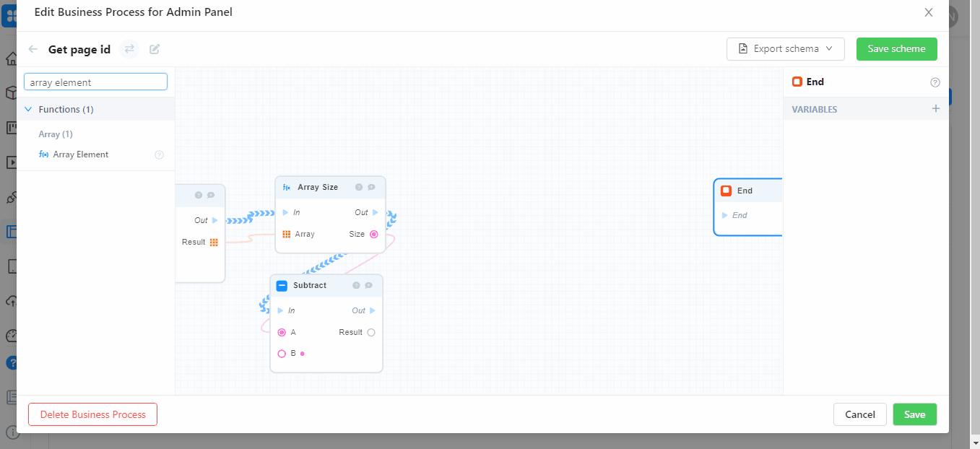980x449 pixels.
Task: Select input pin A on Subtract block
Action: pos(282,332)
